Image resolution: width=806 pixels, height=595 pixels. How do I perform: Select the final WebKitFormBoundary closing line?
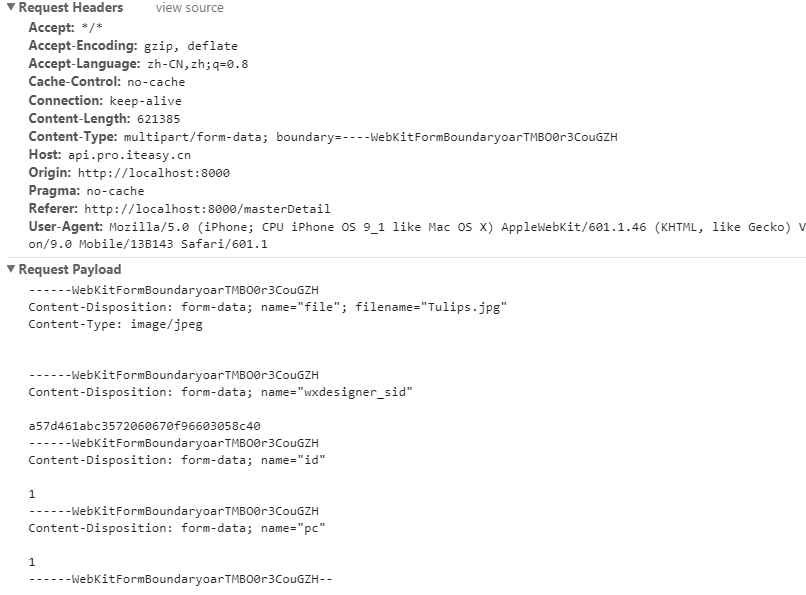(180, 579)
